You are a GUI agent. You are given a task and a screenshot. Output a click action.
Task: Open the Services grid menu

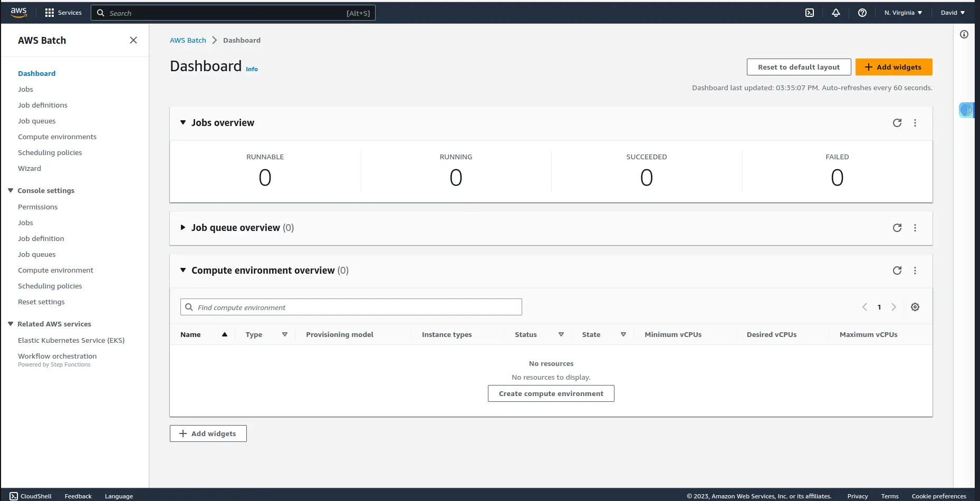(63, 13)
